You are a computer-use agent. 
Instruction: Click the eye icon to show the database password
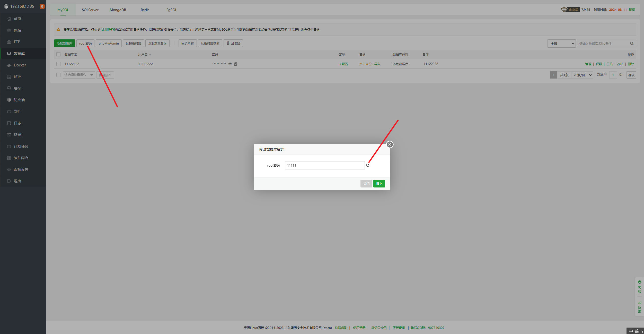(230, 64)
